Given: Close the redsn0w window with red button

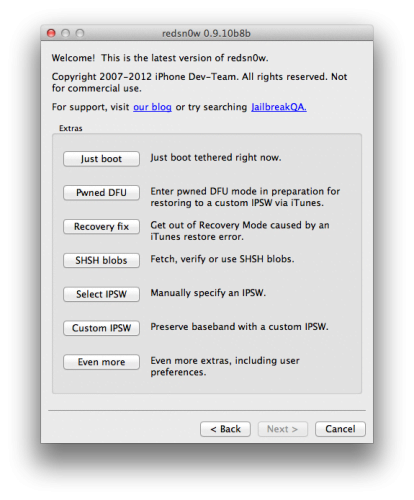Looking at the screenshot, I should click(x=51, y=33).
